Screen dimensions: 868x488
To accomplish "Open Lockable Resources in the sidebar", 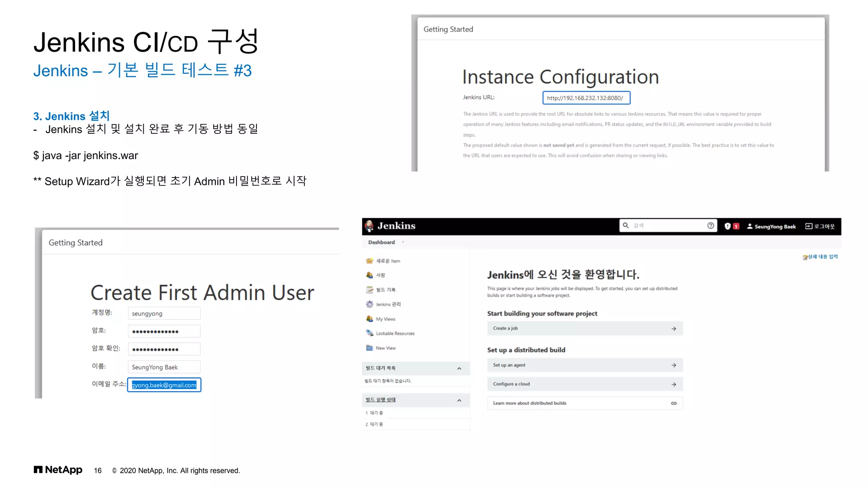I will coord(395,333).
